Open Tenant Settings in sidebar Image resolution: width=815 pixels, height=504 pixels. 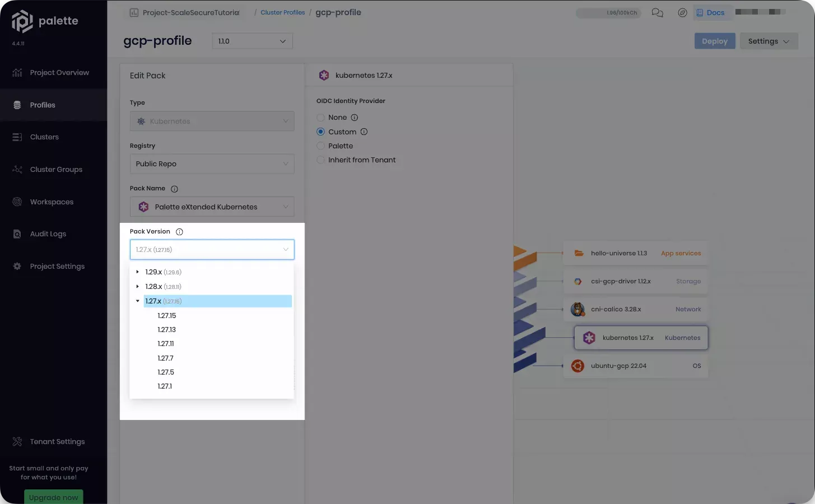[53, 442]
